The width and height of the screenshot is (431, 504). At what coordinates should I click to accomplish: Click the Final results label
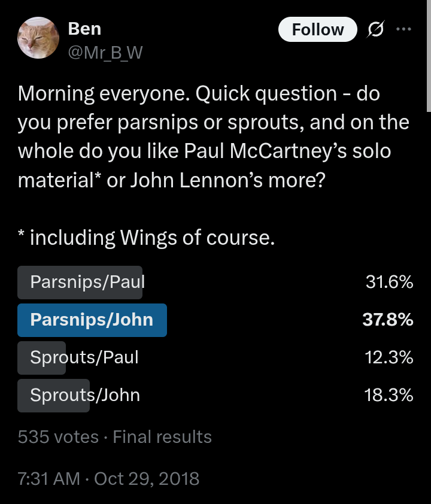(x=162, y=437)
